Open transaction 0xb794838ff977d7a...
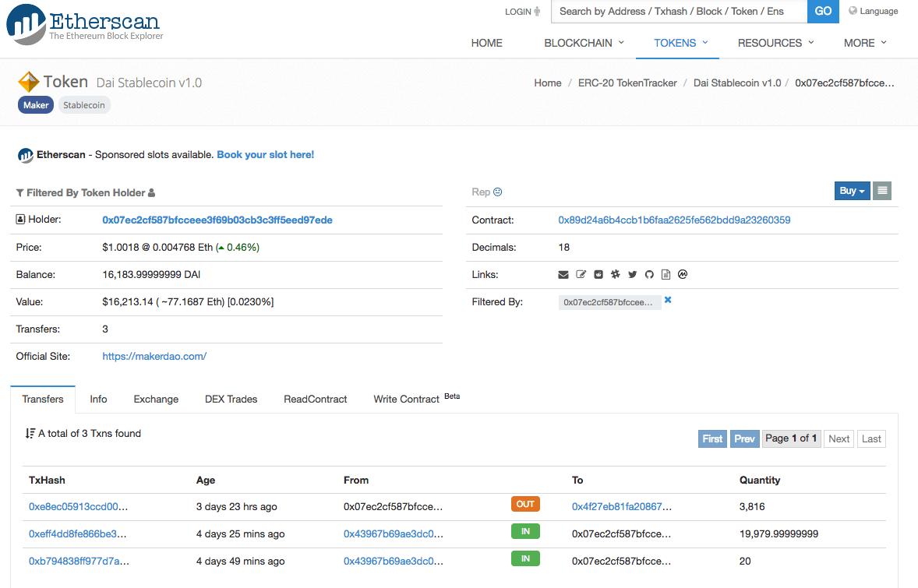Viewport: 918px width, 588px height. pyautogui.click(x=79, y=561)
